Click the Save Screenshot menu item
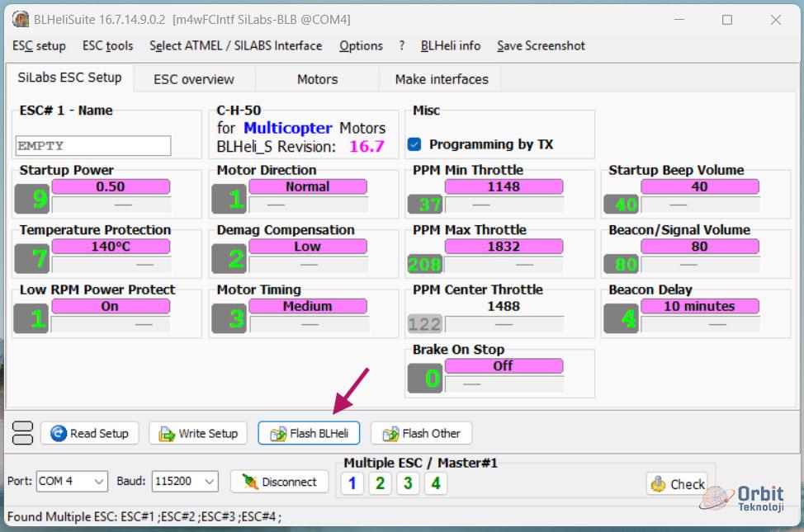 coord(541,46)
